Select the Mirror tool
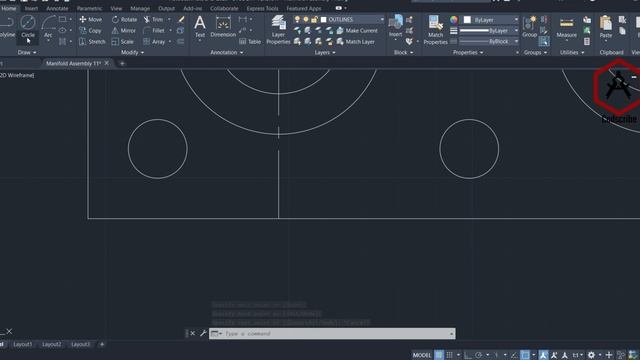Screen dimensions: 640x360 pos(124,31)
